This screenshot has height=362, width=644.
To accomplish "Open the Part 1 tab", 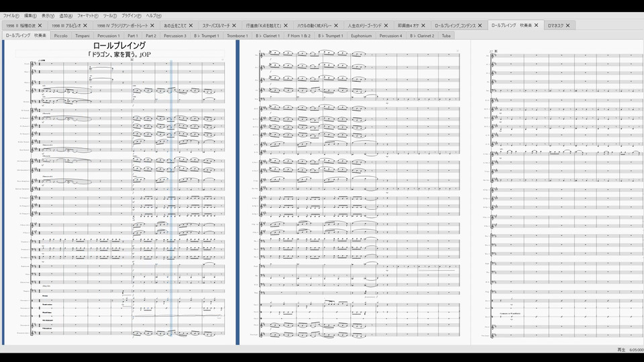I will coord(133,36).
